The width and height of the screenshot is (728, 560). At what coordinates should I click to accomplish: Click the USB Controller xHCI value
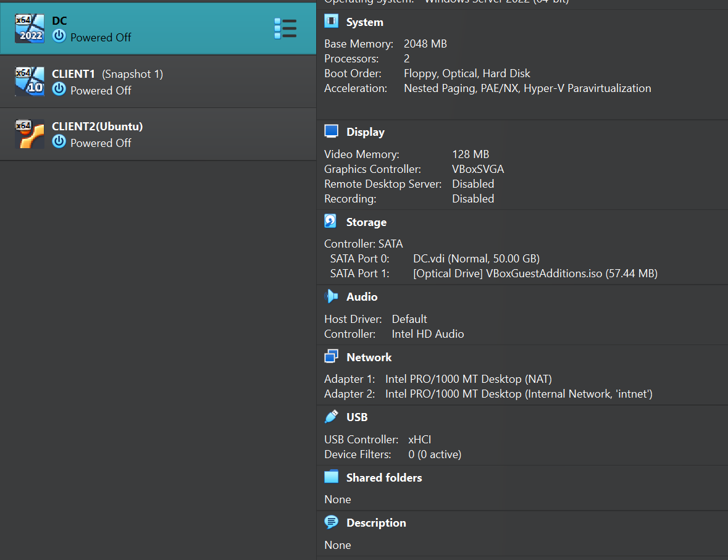(420, 439)
